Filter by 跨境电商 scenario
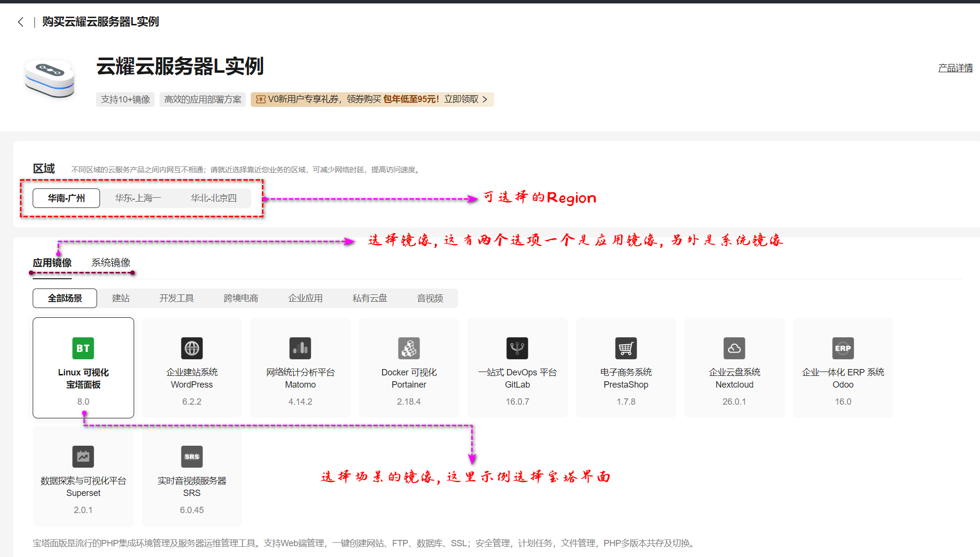This screenshot has width=980, height=557. 241,298
